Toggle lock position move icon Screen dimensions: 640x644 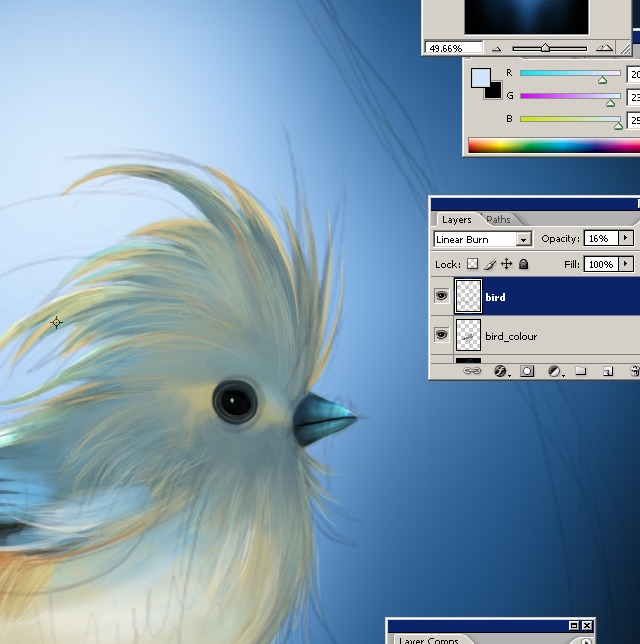(x=506, y=264)
